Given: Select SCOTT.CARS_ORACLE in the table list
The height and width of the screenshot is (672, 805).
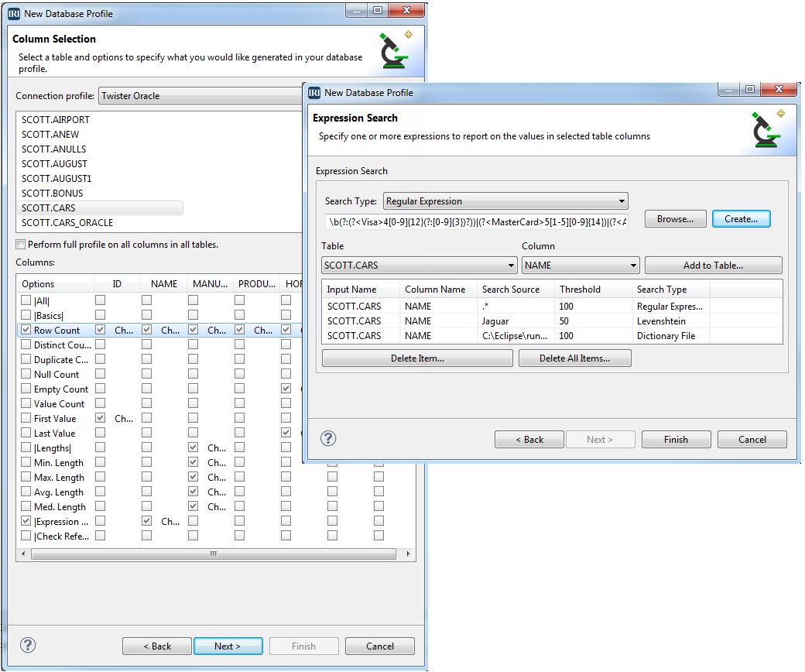Looking at the screenshot, I should [x=67, y=223].
